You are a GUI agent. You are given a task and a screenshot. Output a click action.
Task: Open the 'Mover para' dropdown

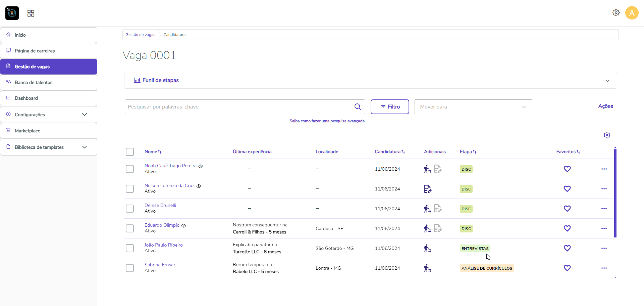click(x=473, y=107)
